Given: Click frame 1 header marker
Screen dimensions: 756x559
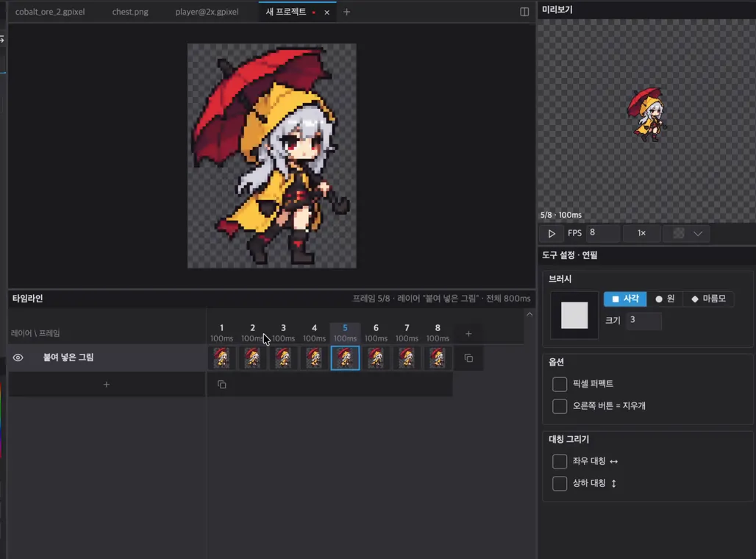Looking at the screenshot, I should [x=222, y=332].
